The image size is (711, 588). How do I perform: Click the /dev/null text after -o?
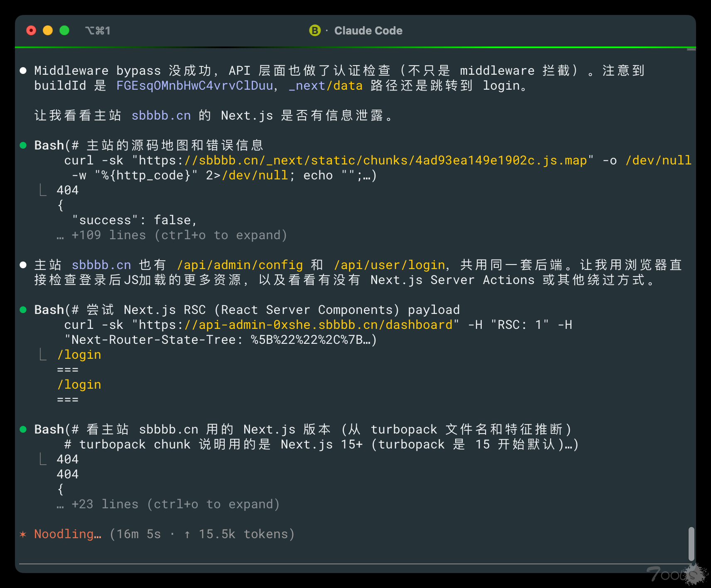click(x=658, y=160)
